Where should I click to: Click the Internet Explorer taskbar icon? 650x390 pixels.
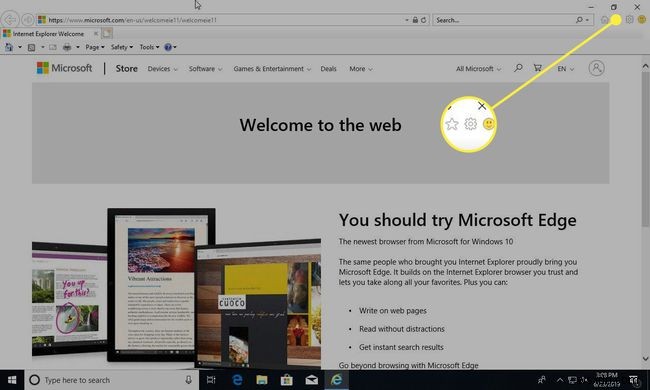click(336, 380)
